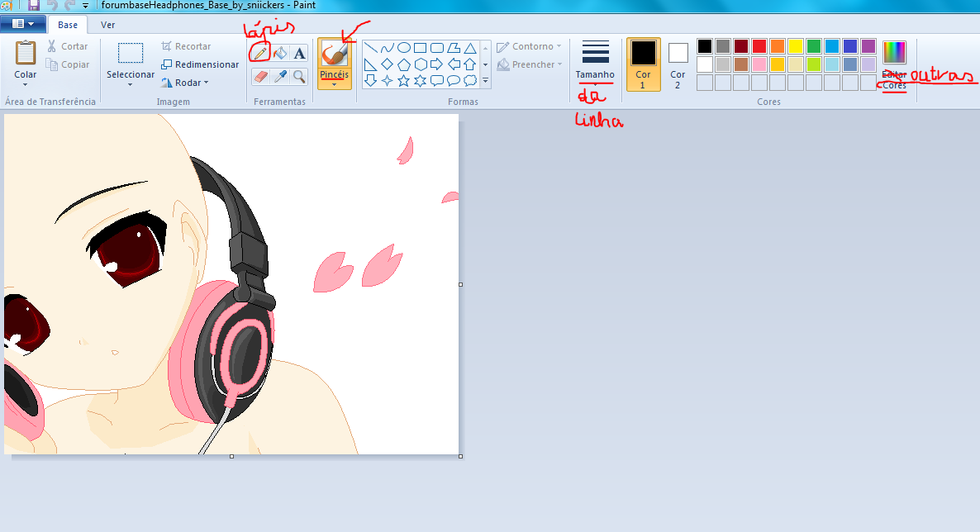Choose the Rectangle shape
980x532 pixels.
click(x=421, y=48)
